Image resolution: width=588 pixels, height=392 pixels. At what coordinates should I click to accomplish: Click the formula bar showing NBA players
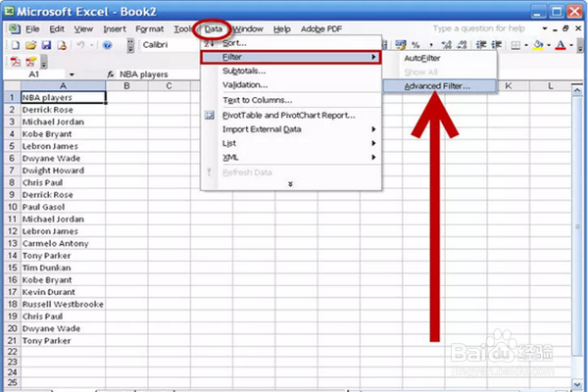(160, 74)
